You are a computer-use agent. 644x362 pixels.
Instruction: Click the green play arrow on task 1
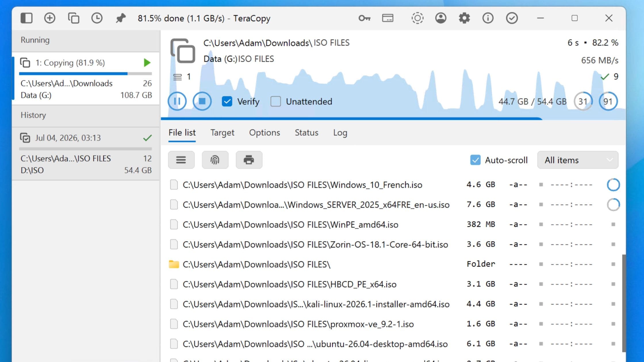pyautogui.click(x=147, y=63)
